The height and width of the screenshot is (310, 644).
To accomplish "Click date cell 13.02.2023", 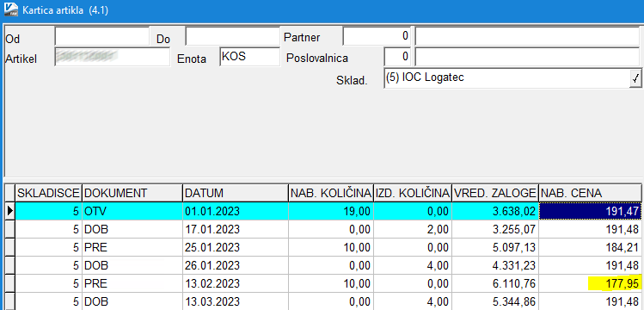I will click(x=236, y=283).
